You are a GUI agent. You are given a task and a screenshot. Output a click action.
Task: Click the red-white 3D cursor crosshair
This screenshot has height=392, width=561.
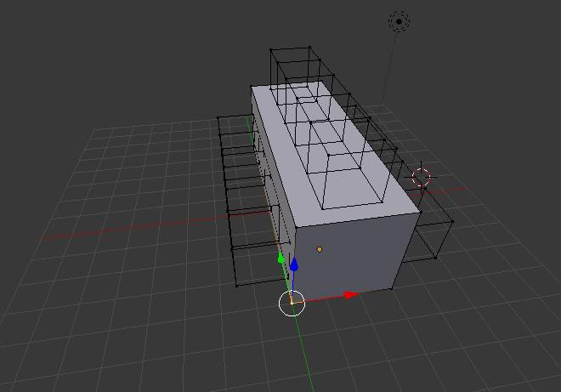(x=421, y=177)
